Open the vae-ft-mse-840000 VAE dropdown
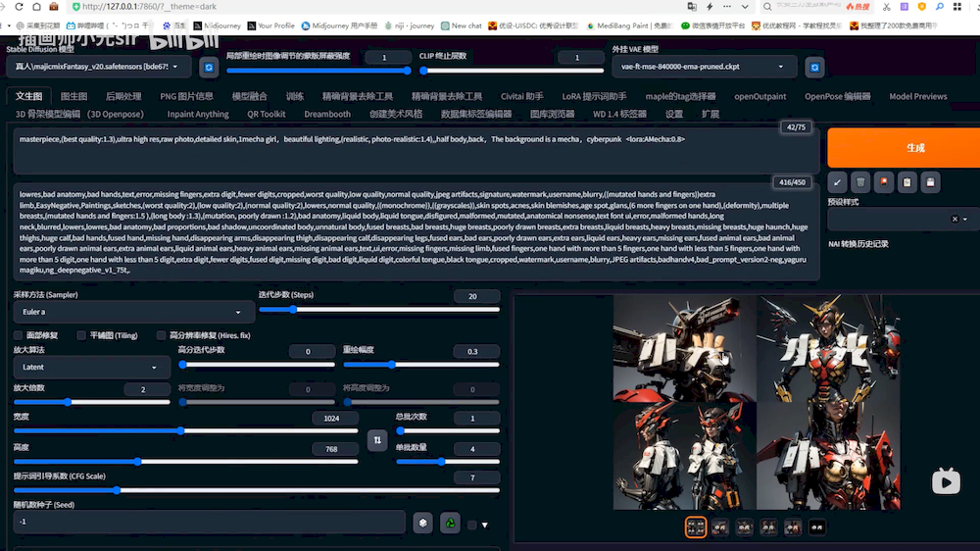This screenshot has height=551, width=980. 704,67
